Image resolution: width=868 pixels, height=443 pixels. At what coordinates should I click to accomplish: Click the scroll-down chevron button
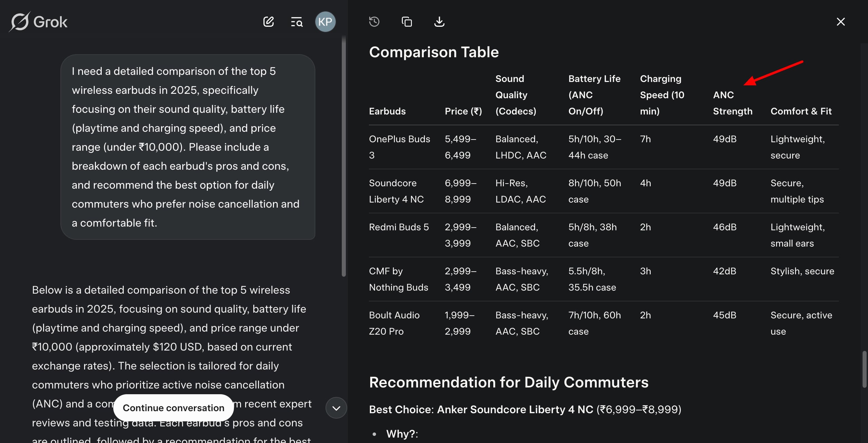pos(336,408)
